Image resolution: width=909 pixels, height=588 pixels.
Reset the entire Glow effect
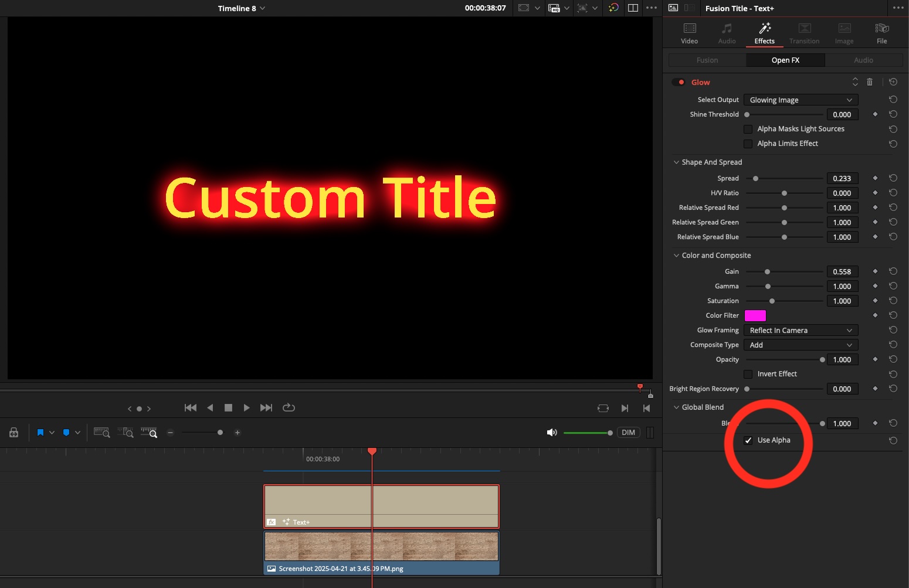pos(893,82)
